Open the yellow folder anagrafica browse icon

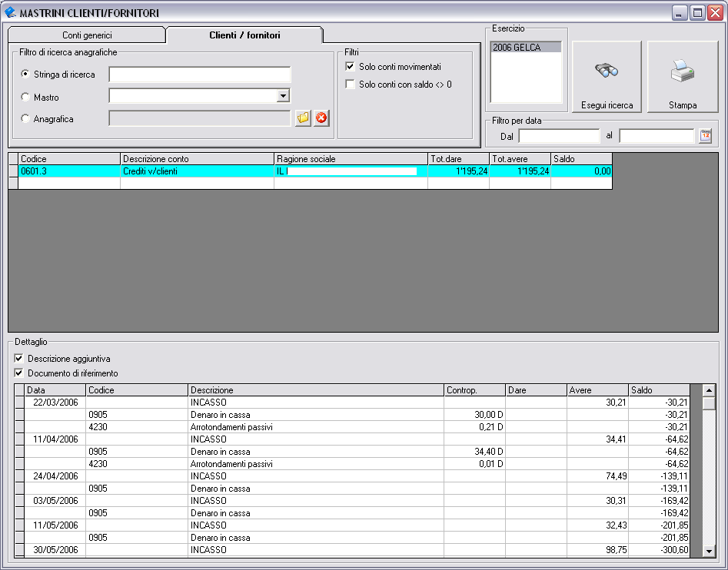[303, 118]
